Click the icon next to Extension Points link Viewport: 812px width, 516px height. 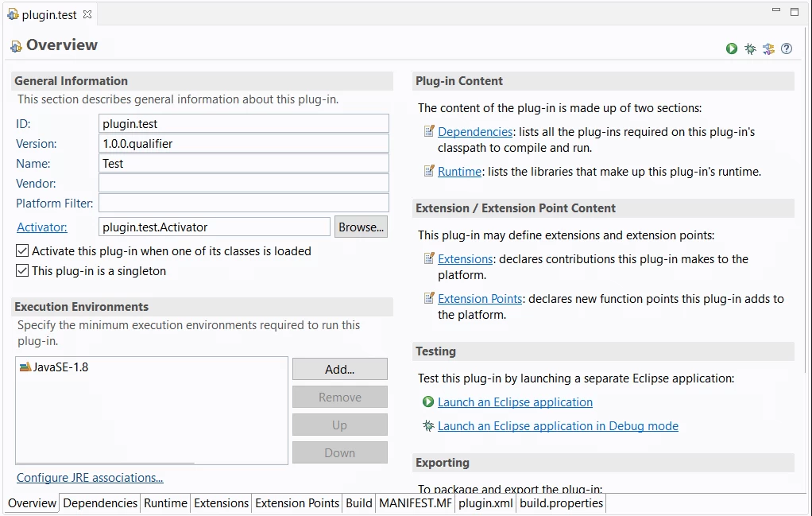click(429, 298)
